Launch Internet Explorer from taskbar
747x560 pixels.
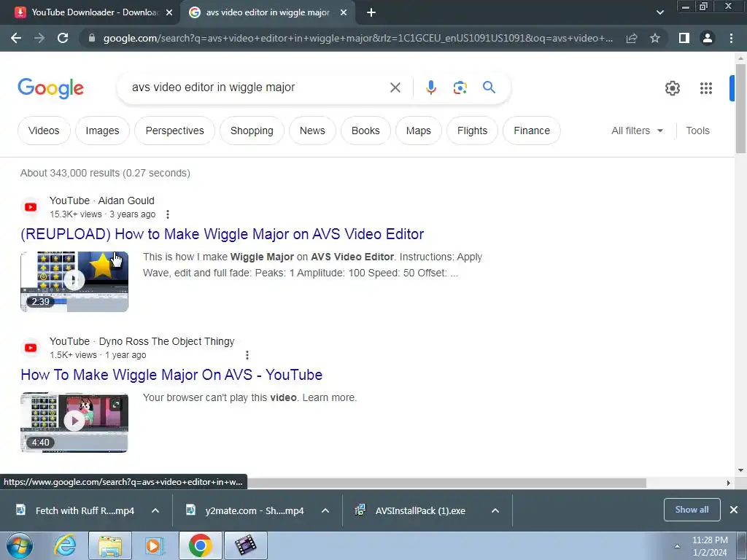[x=65, y=545]
